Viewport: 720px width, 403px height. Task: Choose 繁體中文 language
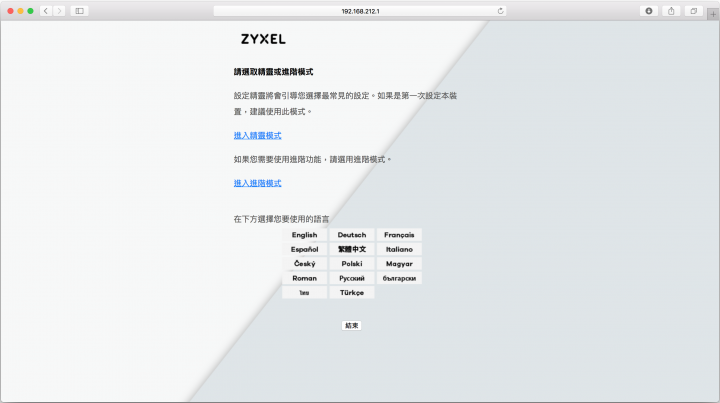352,249
